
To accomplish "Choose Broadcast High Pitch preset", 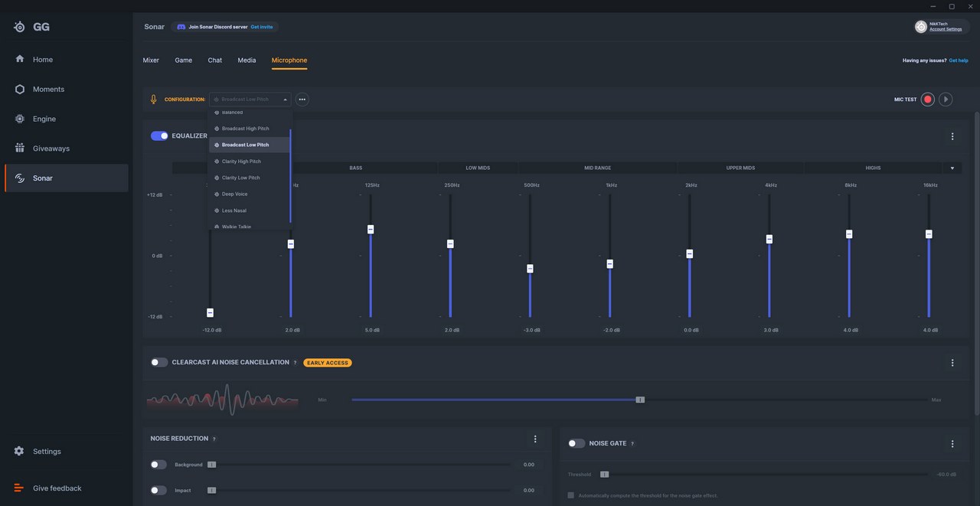I will point(250,129).
